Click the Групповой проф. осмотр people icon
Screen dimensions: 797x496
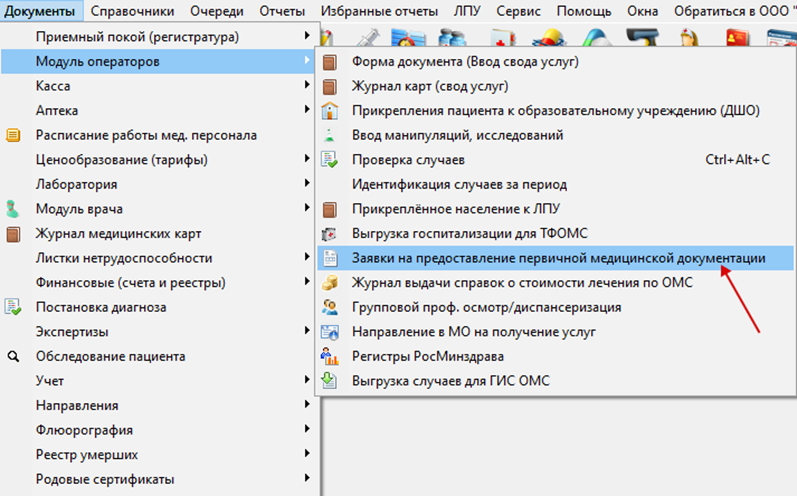(x=329, y=307)
